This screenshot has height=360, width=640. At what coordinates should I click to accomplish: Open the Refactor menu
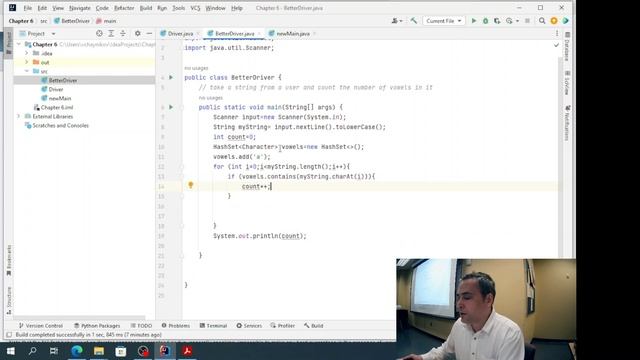[124, 8]
